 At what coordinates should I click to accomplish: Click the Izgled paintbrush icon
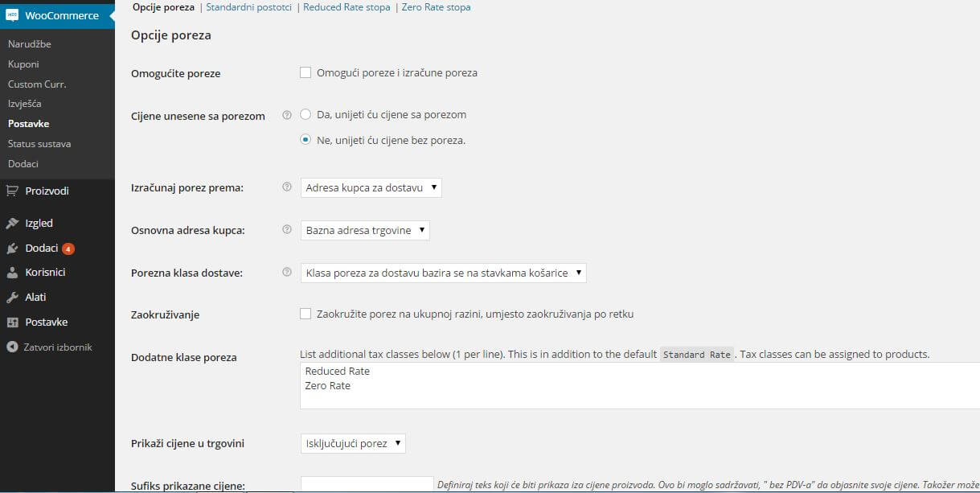pos(12,224)
